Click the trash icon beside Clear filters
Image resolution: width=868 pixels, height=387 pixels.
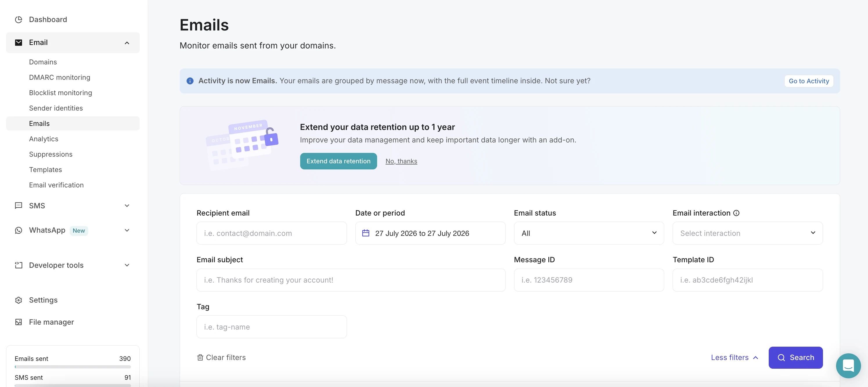pyautogui.click(x=200, y=357)
